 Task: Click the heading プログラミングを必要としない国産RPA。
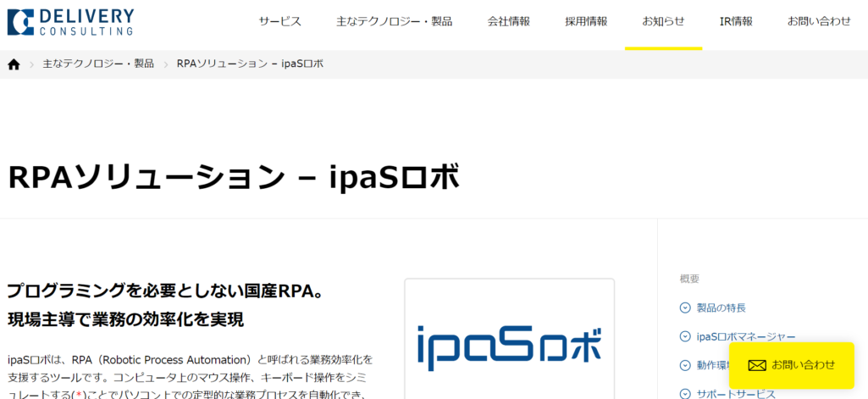click(x=165, y=290)
